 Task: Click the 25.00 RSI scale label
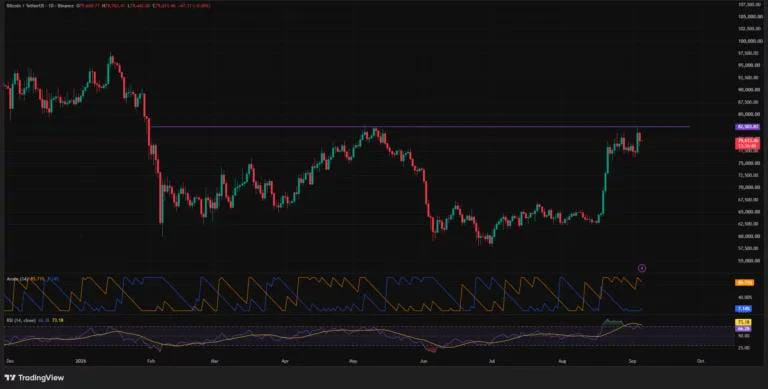[x=744, y=347]
